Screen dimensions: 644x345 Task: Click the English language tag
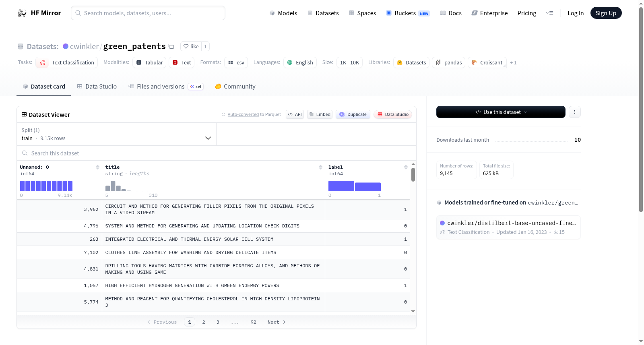pyautogui.click(x=300, y=62)
